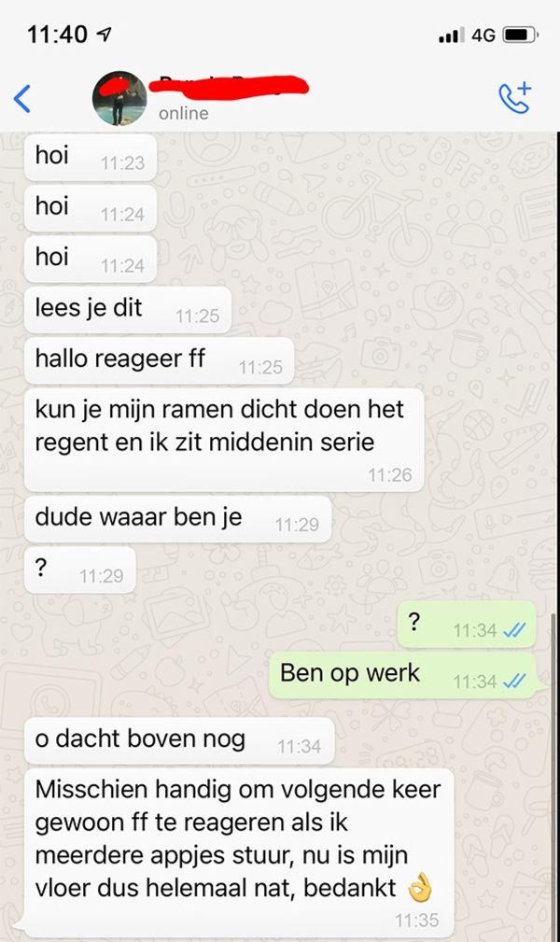Tap the green 'Ben op werk' bubble
Screen dimensions: 560x942
(x=402, y=675)
